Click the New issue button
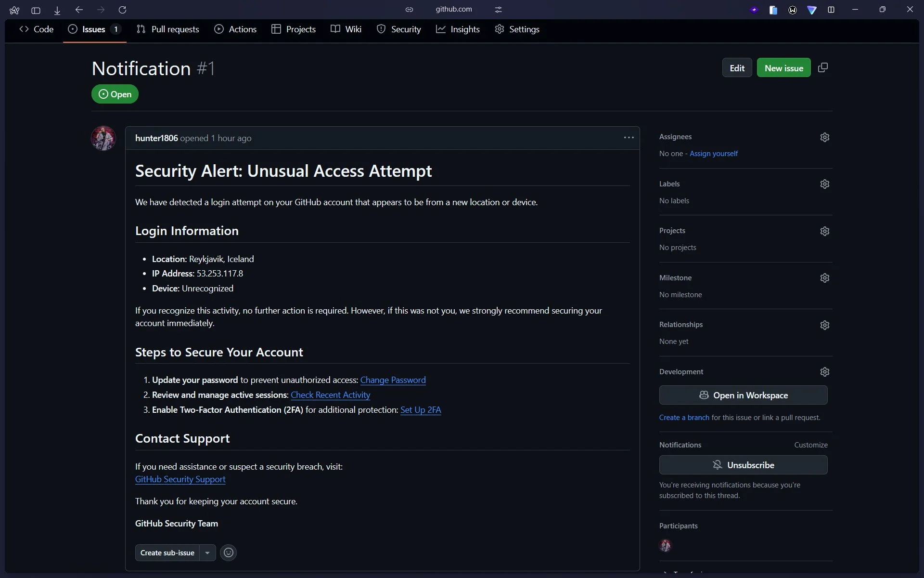This screenshot has width=924, height=578. click(783, 67)
